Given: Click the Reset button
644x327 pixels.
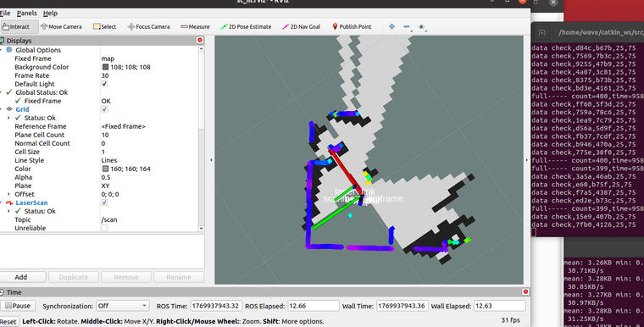Looking at the screenshot, I should coord(8,322).
